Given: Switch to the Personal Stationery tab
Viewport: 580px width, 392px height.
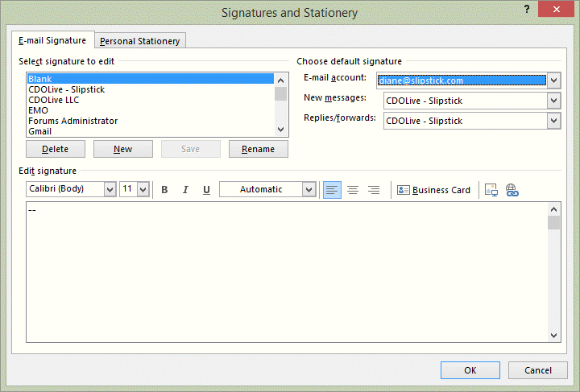Looking at the screenshot, I should [140, 41].
